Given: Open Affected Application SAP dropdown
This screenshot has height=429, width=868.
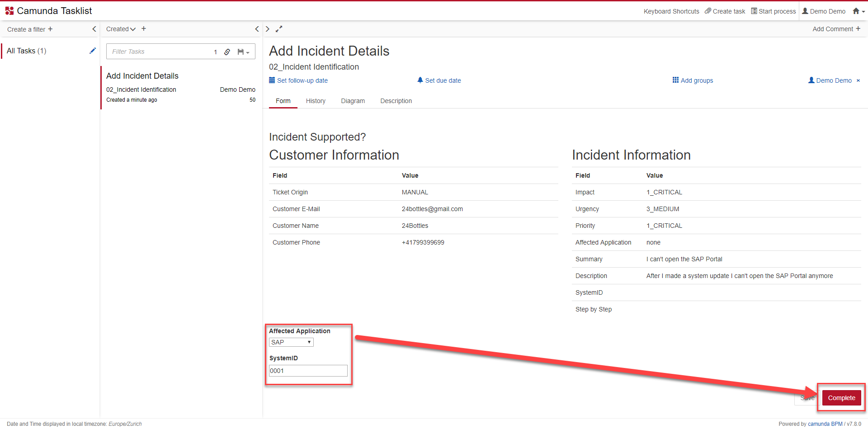Looking at the screenshot, I should (291, 342).
